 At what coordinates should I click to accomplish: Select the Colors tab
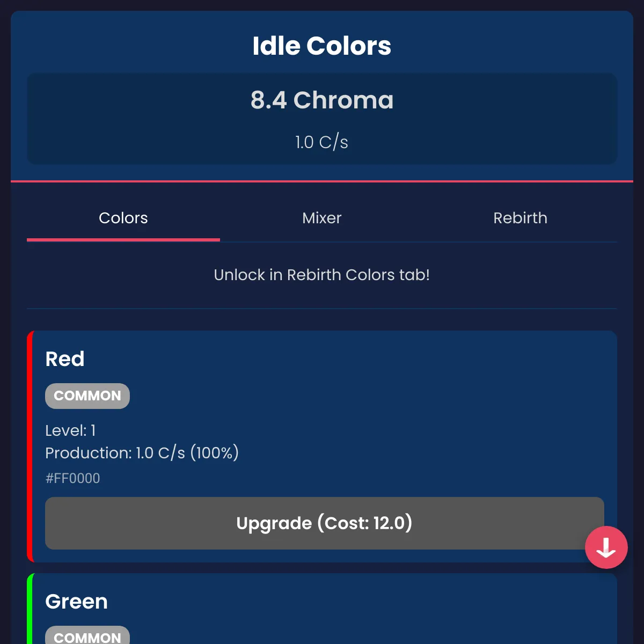click(123, 218)
